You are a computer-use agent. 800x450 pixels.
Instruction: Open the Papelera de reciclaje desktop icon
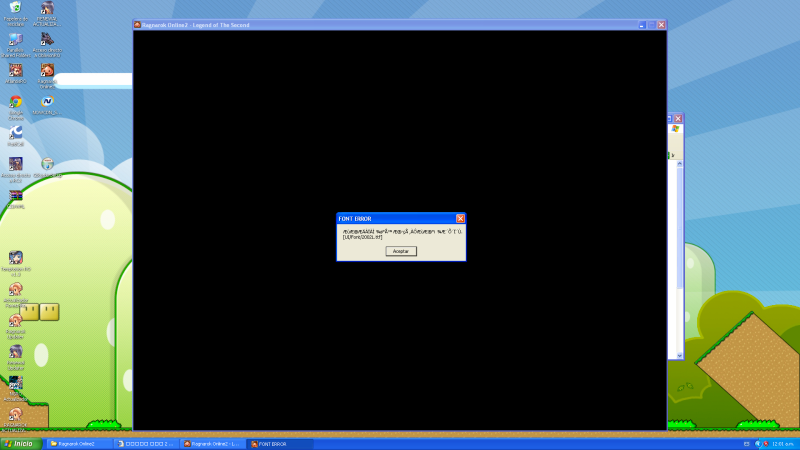pyautogui.click(x=16, y=14)
